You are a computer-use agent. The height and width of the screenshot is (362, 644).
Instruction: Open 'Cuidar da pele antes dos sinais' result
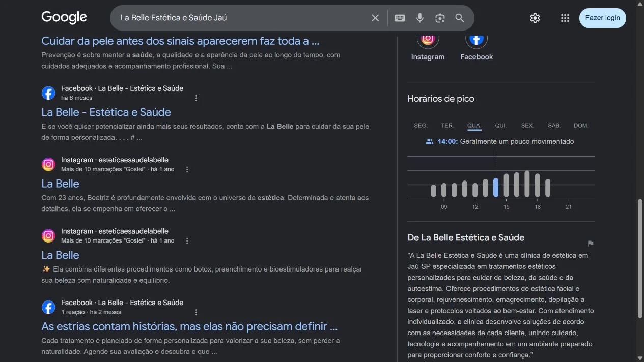pyautogui.click(x=180, y=41)
